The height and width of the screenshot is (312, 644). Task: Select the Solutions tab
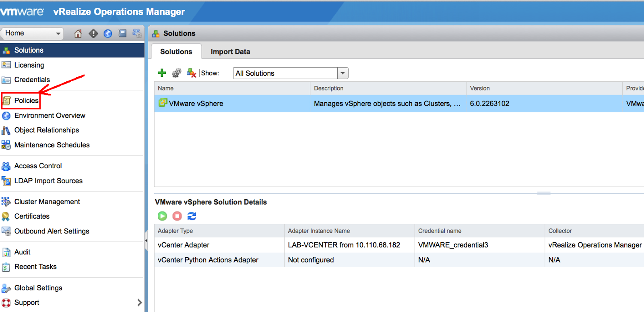tap(176, 52)
